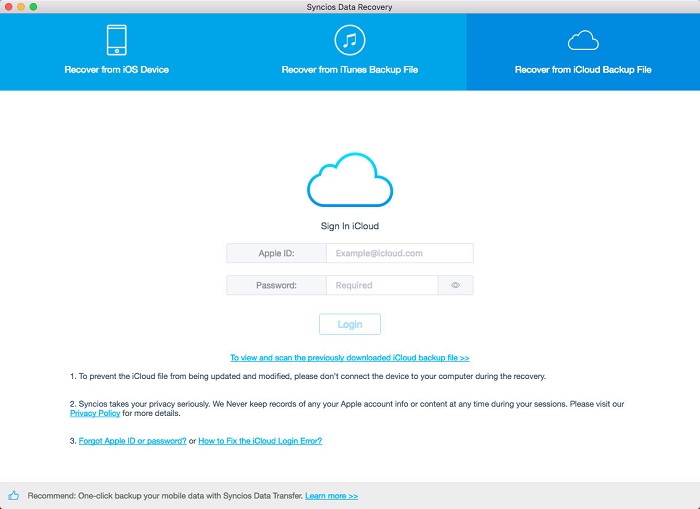Select Recover from iCloud Backup File tab
Viewport: 700px width, 509px height.
point(583,52)
